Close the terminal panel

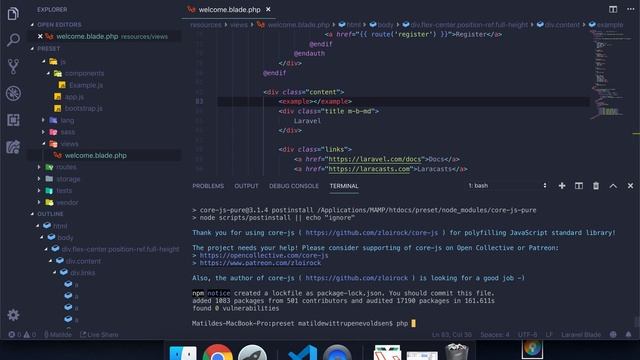click(x=630, y=186)
